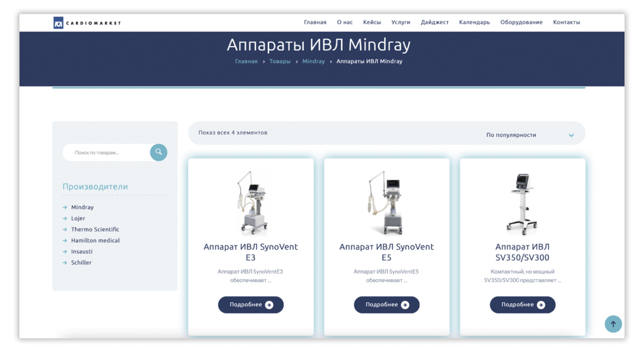Viewport: 644px width, 357px height.
Task: Click the title Аппарат ИВЛ SynoVent E5
Action: (387, 252)
